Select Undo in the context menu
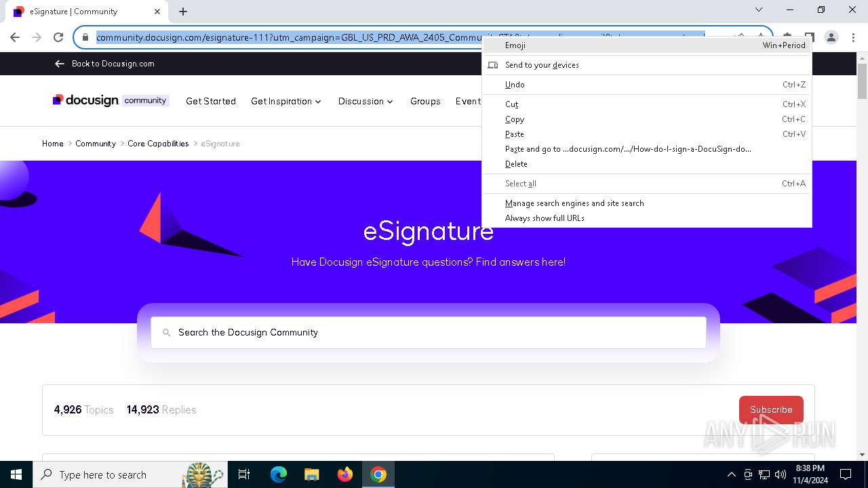Image resolution: width=868 pixels, height=488 pixels. [647, 85]
